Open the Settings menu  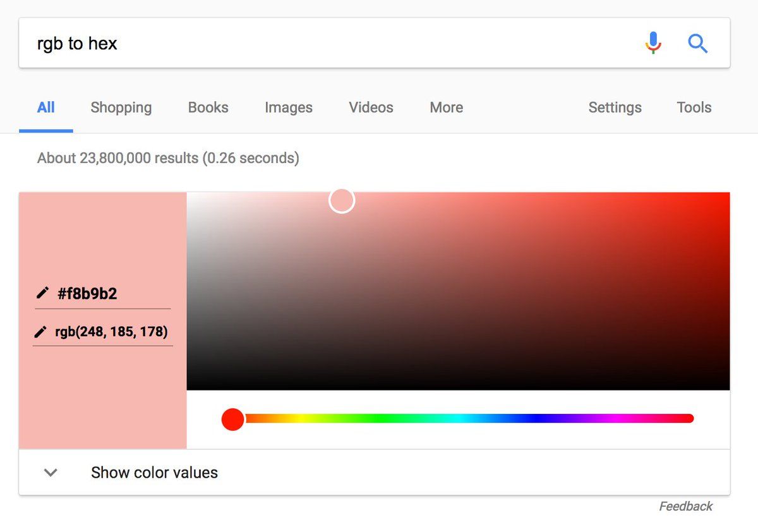click(x=615, y=107)
